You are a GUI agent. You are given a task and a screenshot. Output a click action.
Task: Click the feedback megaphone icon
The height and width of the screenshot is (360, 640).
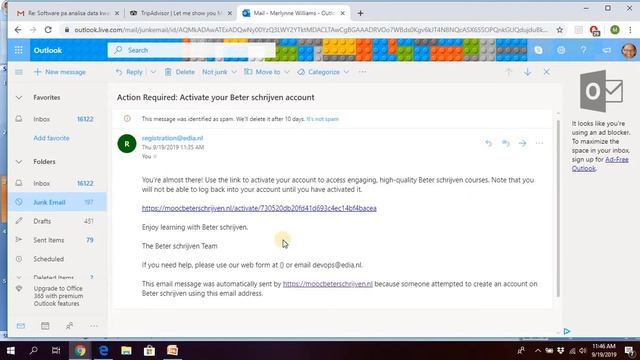tap(607, 50)
